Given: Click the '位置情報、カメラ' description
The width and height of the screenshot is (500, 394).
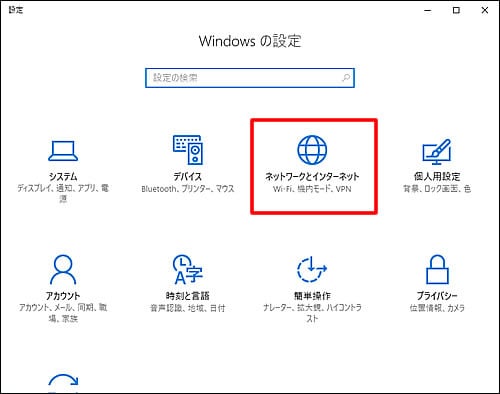Looking at the screenshot, I should tap(437, 308).
